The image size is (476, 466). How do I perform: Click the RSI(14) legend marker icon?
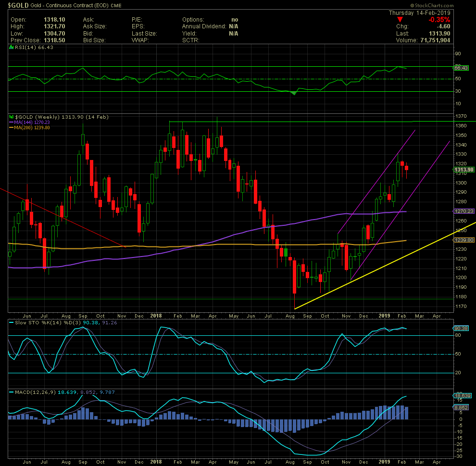[12, 47]
